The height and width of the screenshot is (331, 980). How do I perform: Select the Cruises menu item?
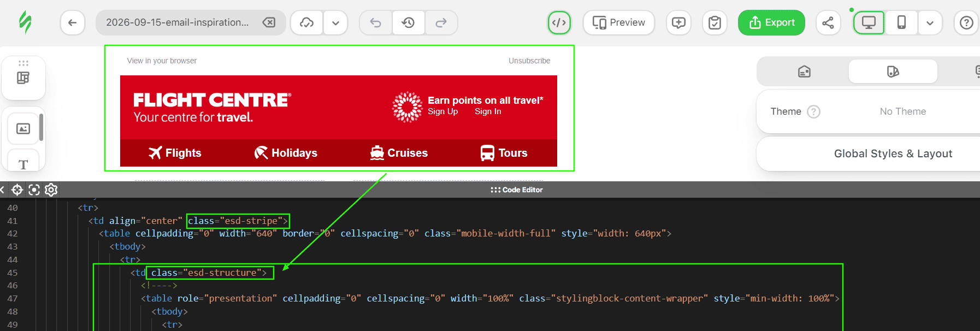tap(399, 153)
